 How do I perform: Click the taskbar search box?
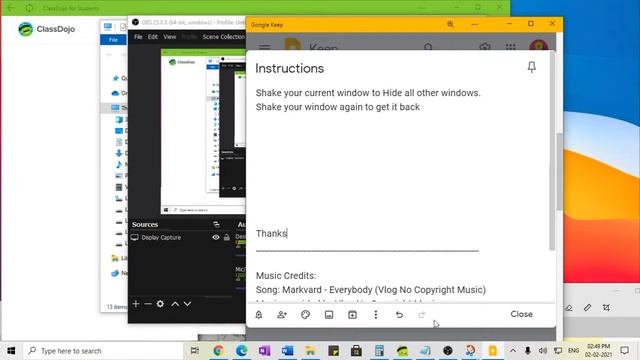(x=104, y=351)
